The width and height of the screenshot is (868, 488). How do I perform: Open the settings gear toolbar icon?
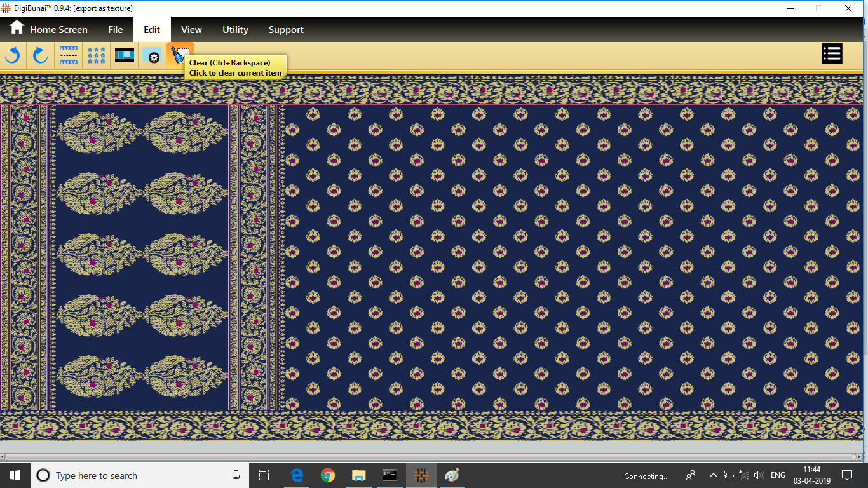tap(153, 56)
